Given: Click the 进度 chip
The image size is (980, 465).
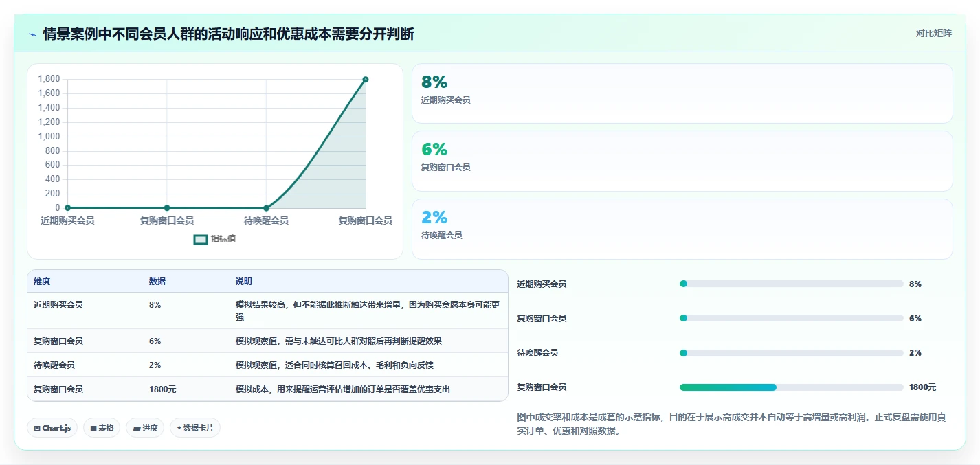Looking at the screenshot, I should click(145, 428).
